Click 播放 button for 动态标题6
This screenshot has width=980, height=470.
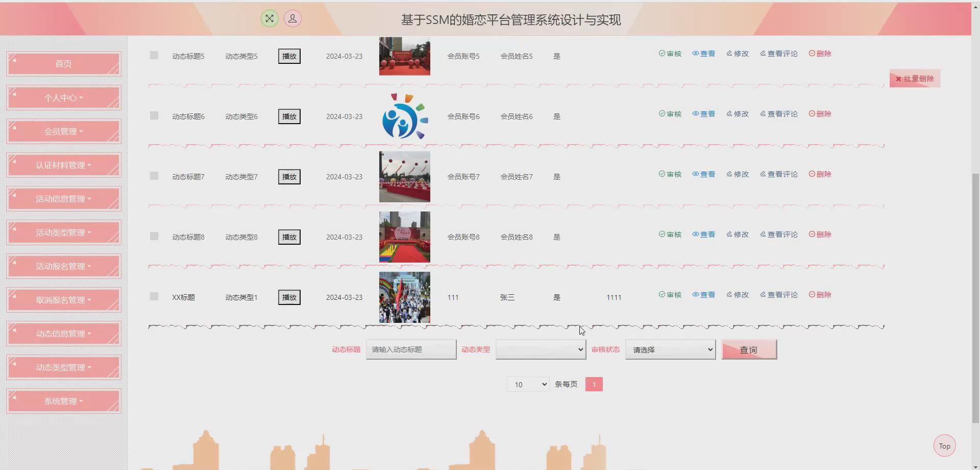pos(289,116)
